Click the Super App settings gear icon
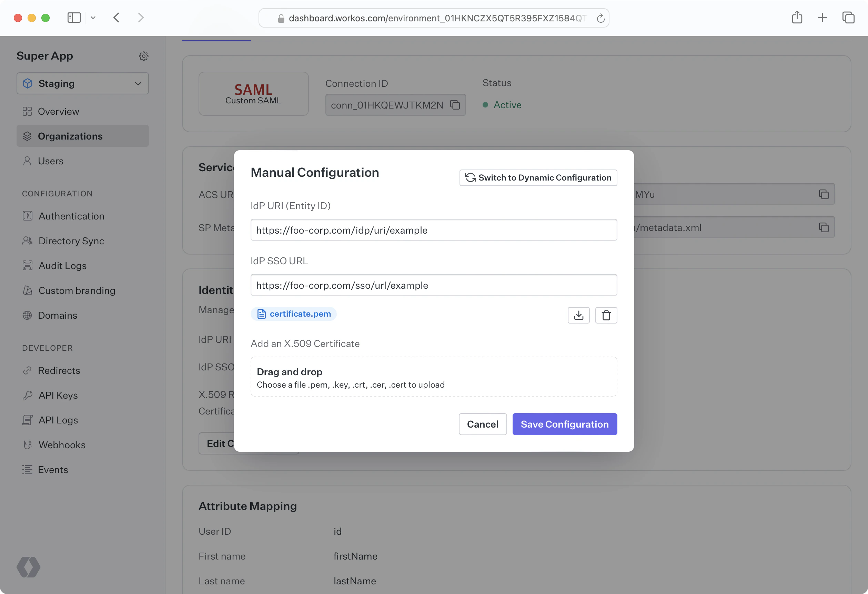The width and height of the screenshot is (868, 594). [x=143, y=56]
